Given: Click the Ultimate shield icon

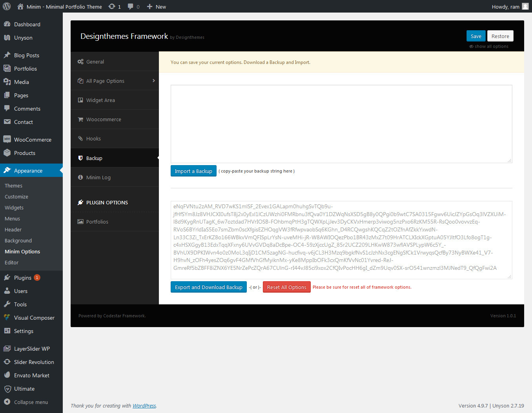Looking at the screenshot, I should [7, 388].
